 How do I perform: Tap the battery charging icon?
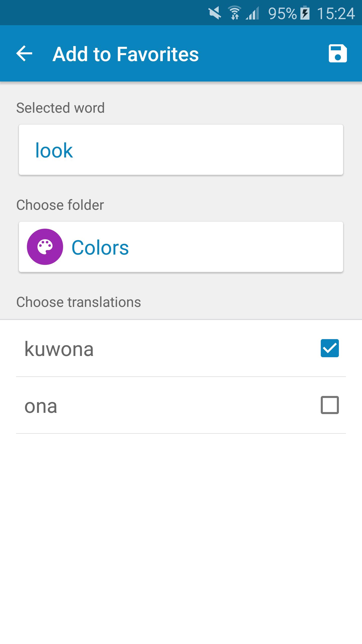click(305, 13)
